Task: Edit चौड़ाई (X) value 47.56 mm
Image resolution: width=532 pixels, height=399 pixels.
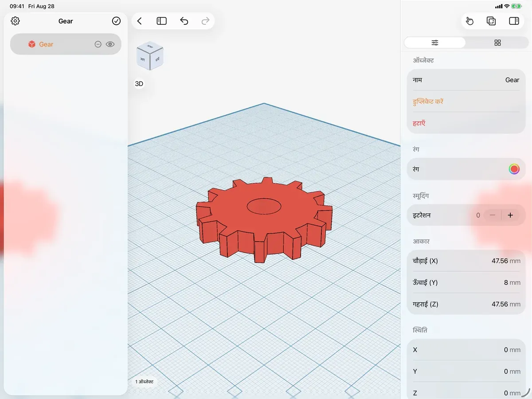Action: click(x=466, y=261)
